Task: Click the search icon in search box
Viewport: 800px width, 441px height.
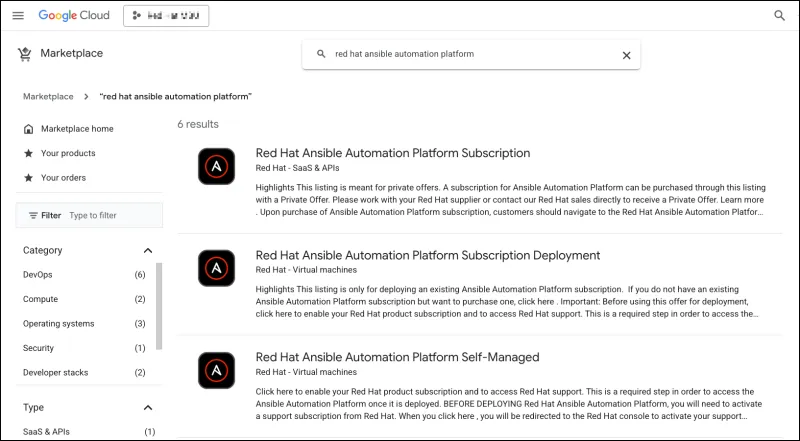Action: tap(321, 54)
